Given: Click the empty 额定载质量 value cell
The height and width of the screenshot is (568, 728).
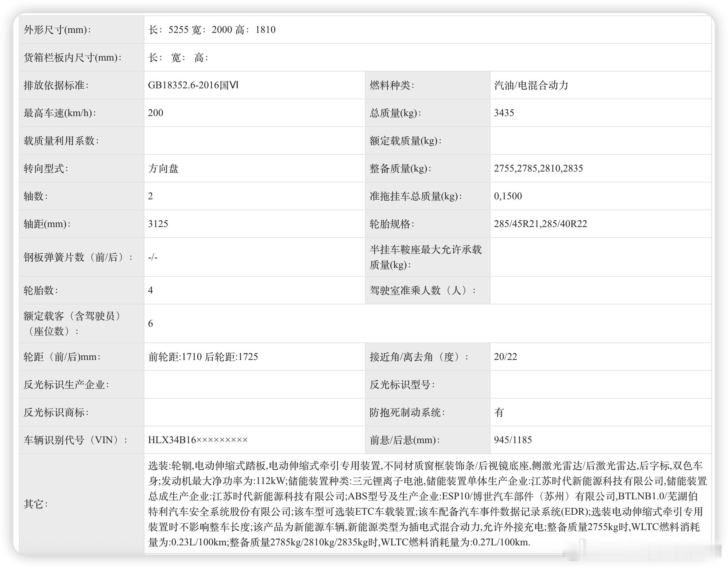Looking at the screenshot, I should pyautogui.click(x=600, y=141).
